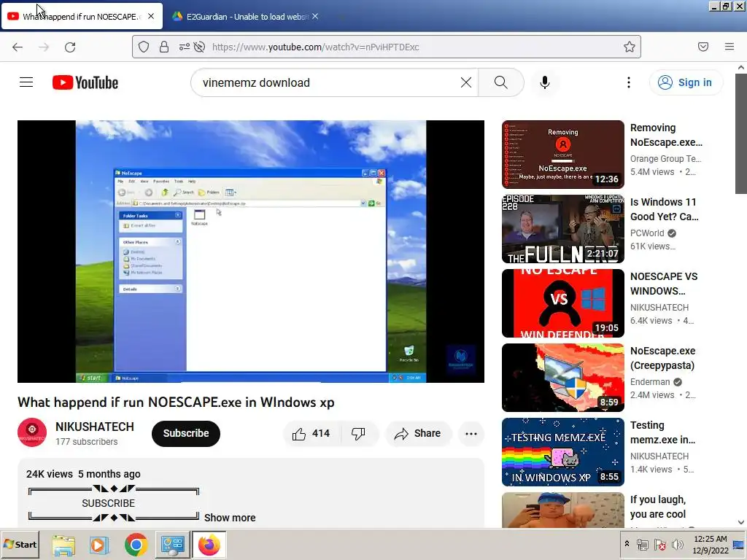Click the Sign in button
Screen dimensions: 747x560
click(x=686, y=82)
